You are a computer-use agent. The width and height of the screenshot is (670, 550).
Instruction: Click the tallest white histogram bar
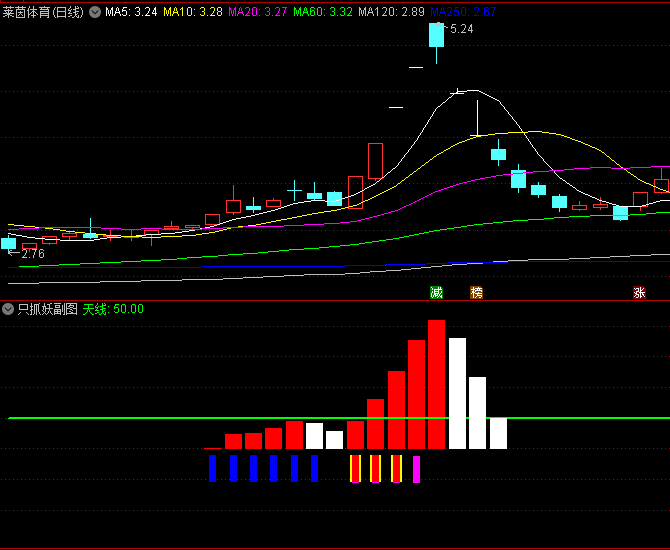coord(457,393)
